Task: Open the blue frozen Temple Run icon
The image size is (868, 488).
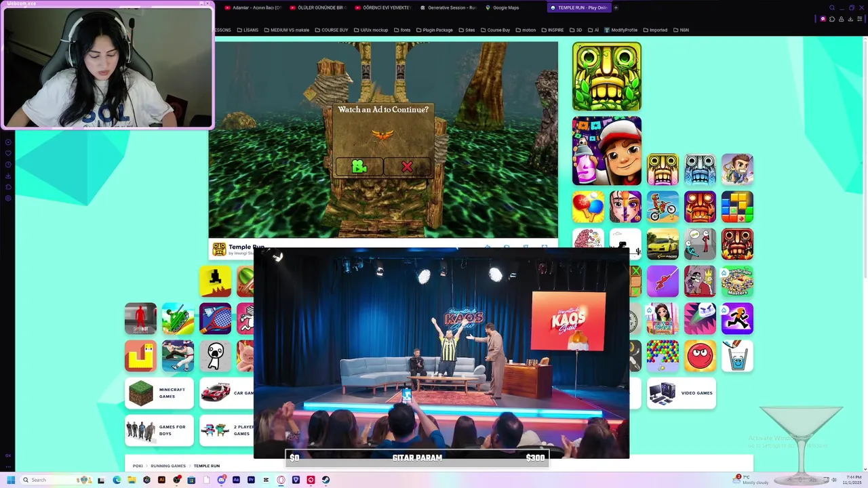Action: click(x=700, y=169)
